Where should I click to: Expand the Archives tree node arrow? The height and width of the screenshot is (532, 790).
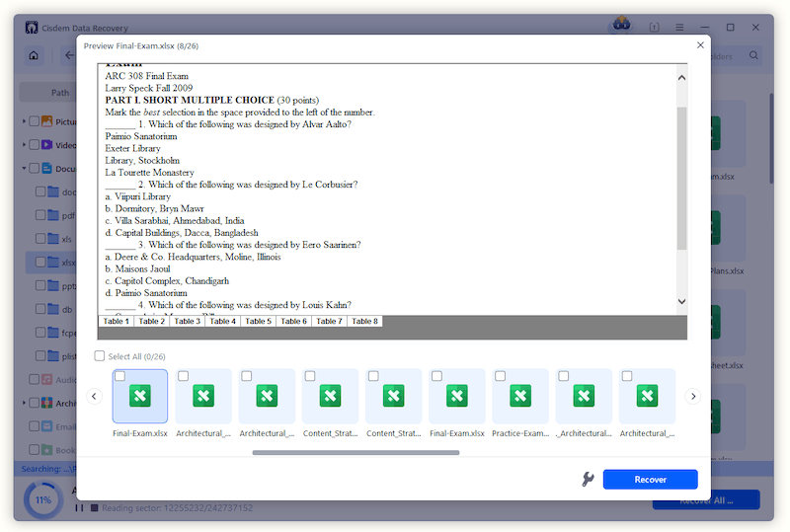pos(24,403)
